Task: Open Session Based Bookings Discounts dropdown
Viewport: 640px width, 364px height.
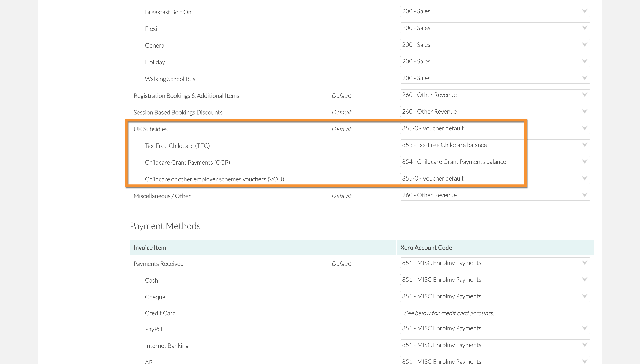Action: point(495,112)
